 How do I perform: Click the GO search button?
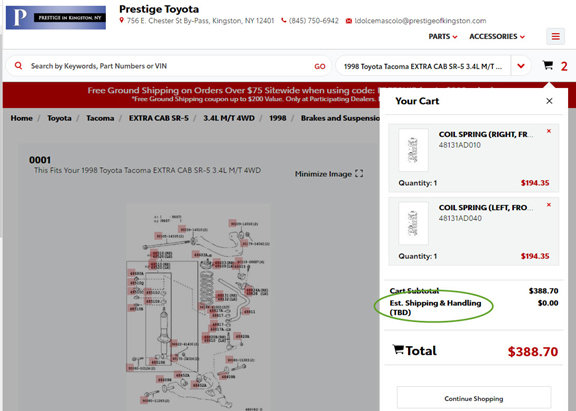320,66
